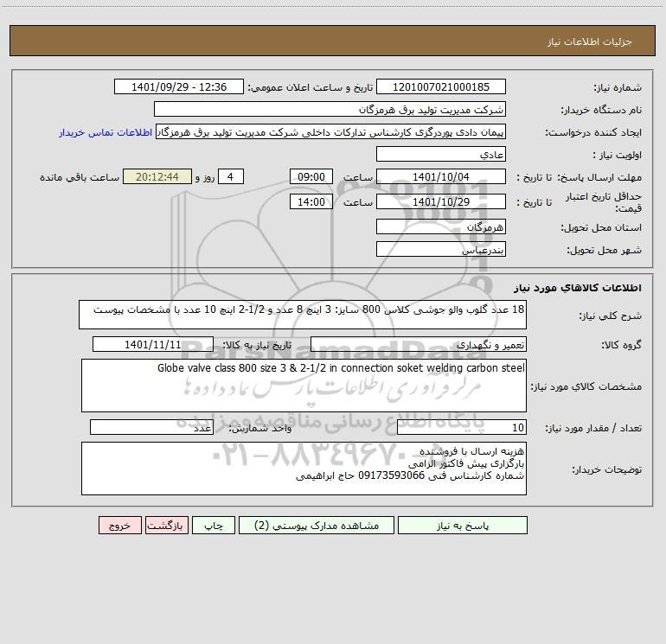Click price validity time 14:00
The width and height of the screenshot is (666, 644).
click(311, 201)
